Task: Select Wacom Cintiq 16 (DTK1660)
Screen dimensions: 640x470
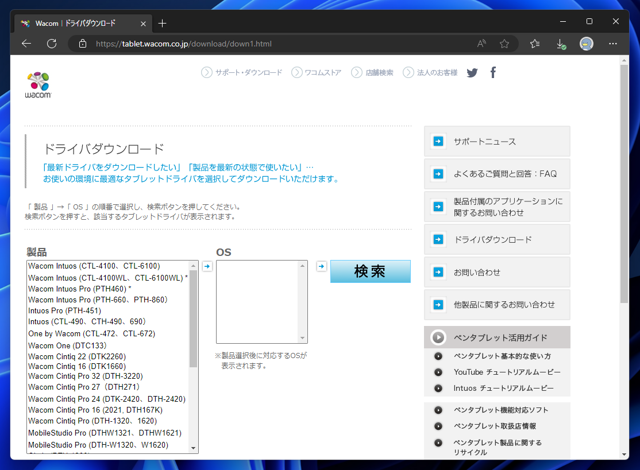Action: click(77, 366)
